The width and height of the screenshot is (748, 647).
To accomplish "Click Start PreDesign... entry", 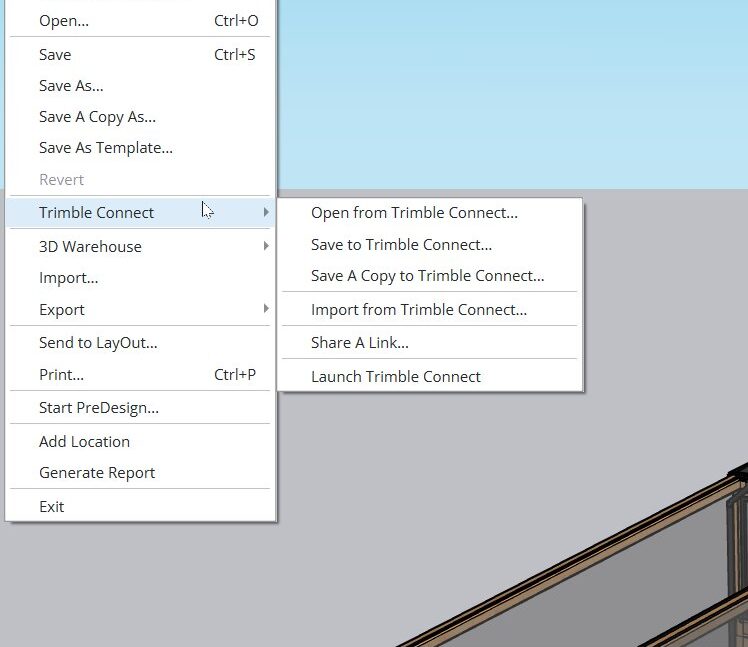I will pyautogui.click(x=140, y=407).
